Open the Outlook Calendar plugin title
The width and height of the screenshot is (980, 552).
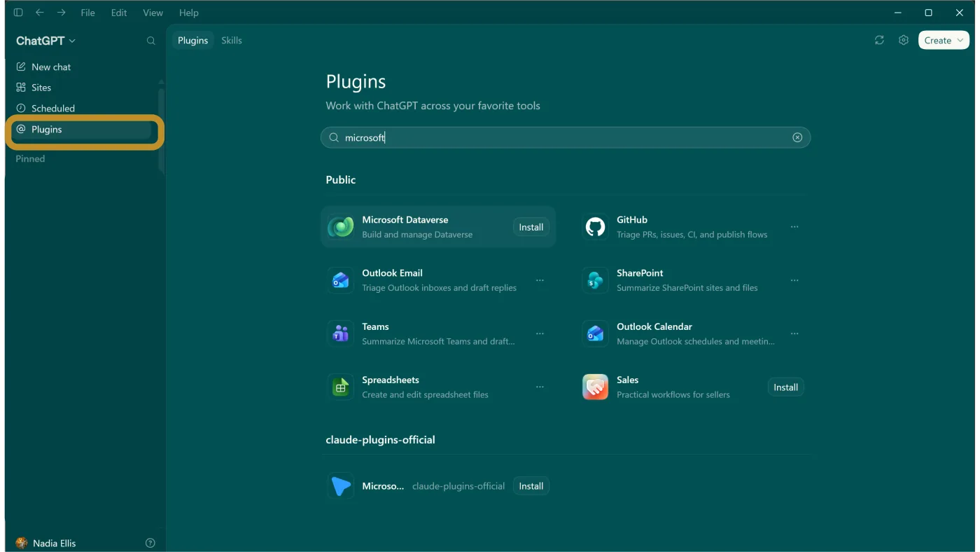(654, 327)
